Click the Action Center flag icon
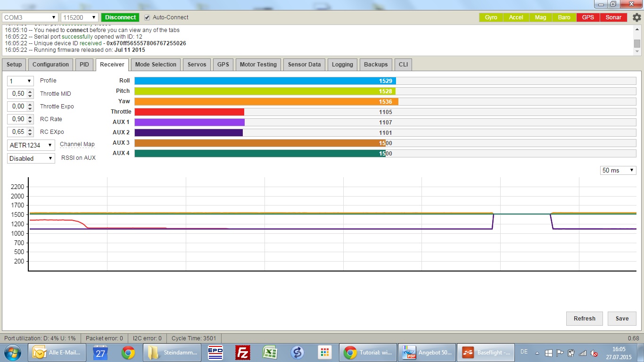644x362 pixels. [x=560, y=353]
